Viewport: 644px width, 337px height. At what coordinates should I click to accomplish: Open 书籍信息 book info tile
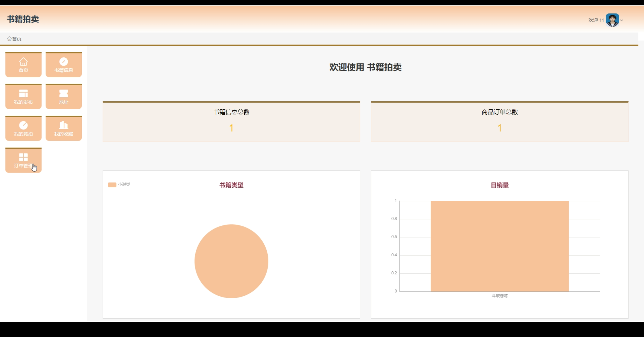(x=64, y=65)
